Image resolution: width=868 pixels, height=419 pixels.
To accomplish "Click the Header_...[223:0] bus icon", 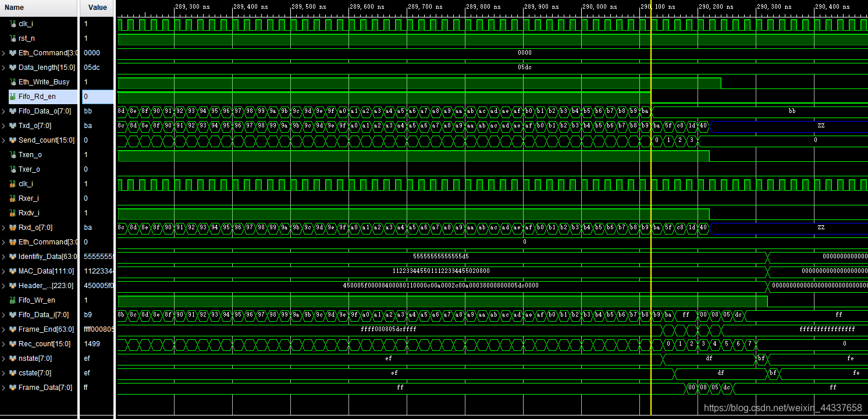I will point(13,286).
